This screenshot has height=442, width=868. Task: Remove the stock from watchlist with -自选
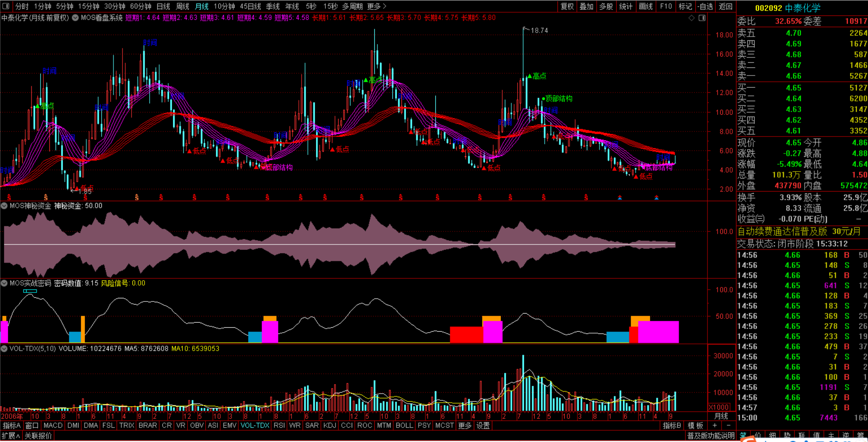[x=705, y=6]
